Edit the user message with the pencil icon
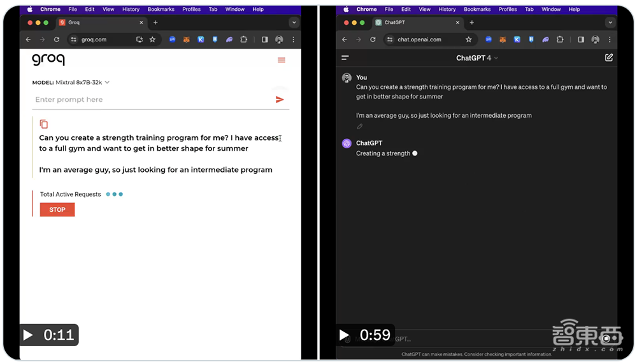The width and height of the screenshot is (637, 364). [360, 127]
